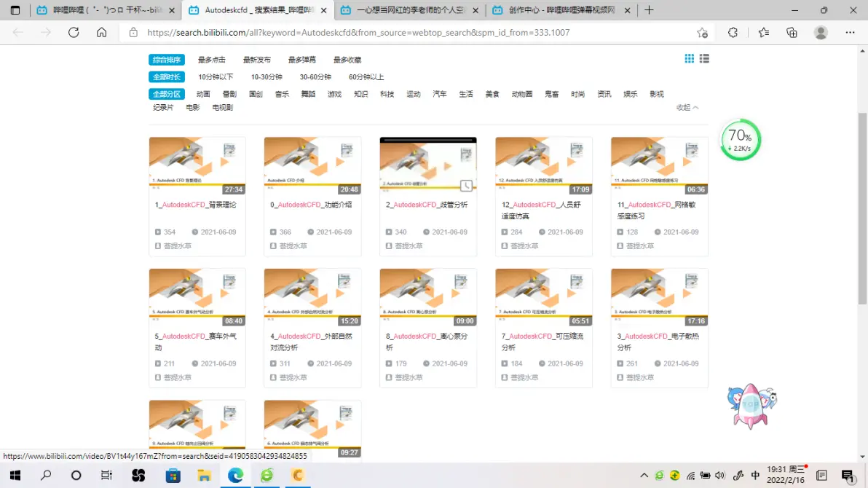This screenshot has height=488, width=868.
Task: Sort results by 最多收藏
Action: coord(347,60)
